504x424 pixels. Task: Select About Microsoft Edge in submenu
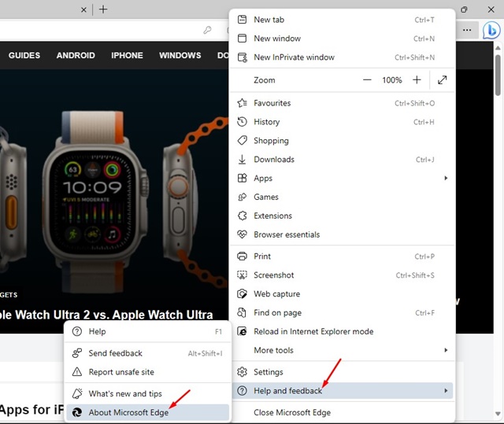pyautogui.click(x=148, y=412)
